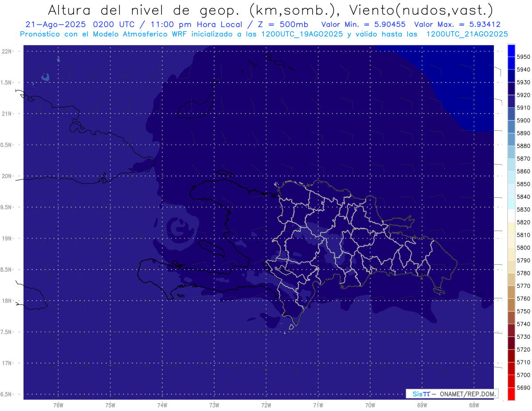Image resolution: width=532 pixels, height=411 pixels.
Task: Click the 5700 colorbar value
Action: (524, 375)
